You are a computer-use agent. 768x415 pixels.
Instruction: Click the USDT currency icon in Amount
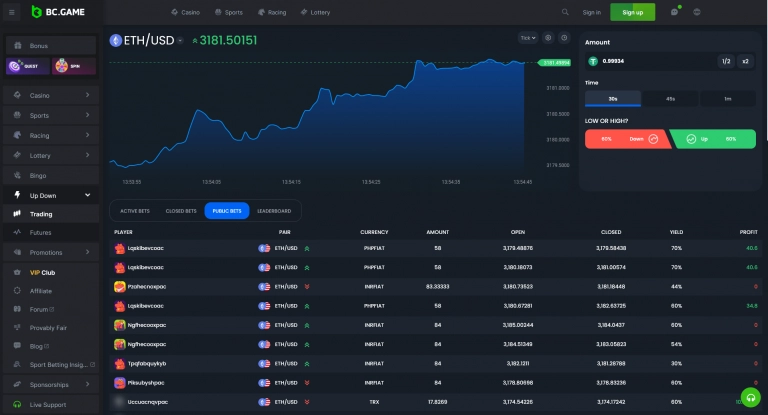pyautogui.click(x=593, y=61)
